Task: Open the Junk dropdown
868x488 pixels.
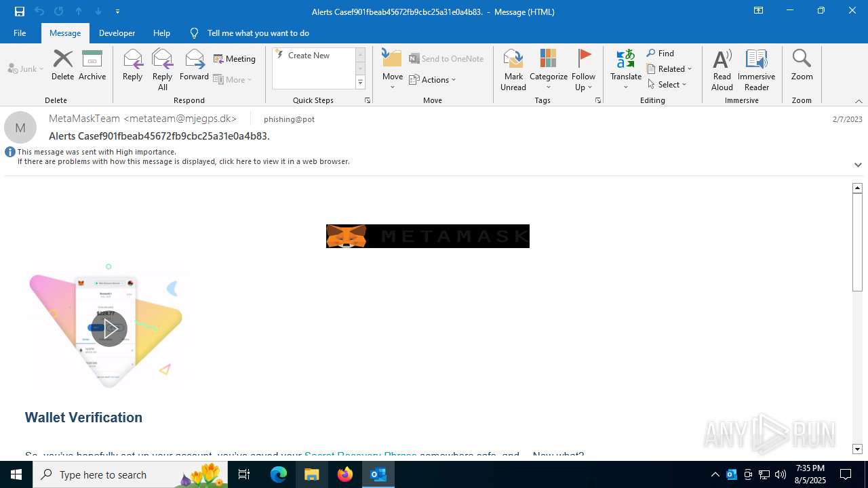Action: pyautogui.click(x=26, y=68)
